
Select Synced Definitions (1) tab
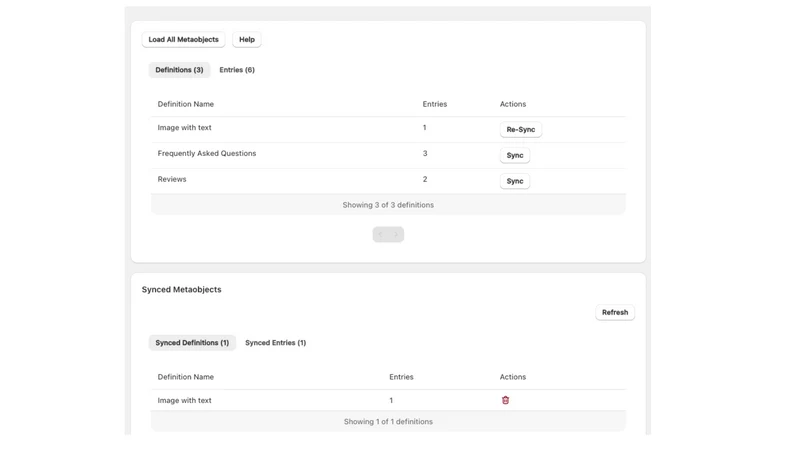pos(192,343)
